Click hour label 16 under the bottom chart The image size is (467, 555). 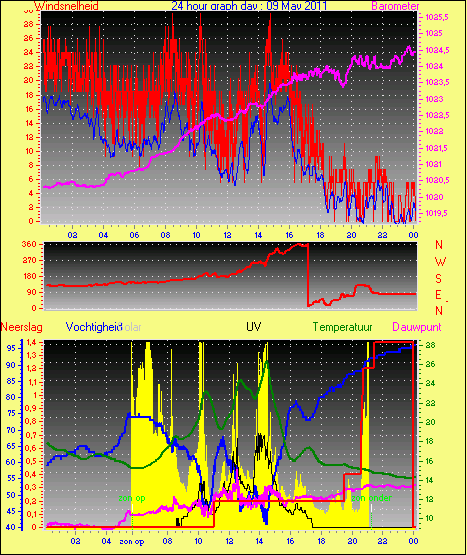[290, 541]
